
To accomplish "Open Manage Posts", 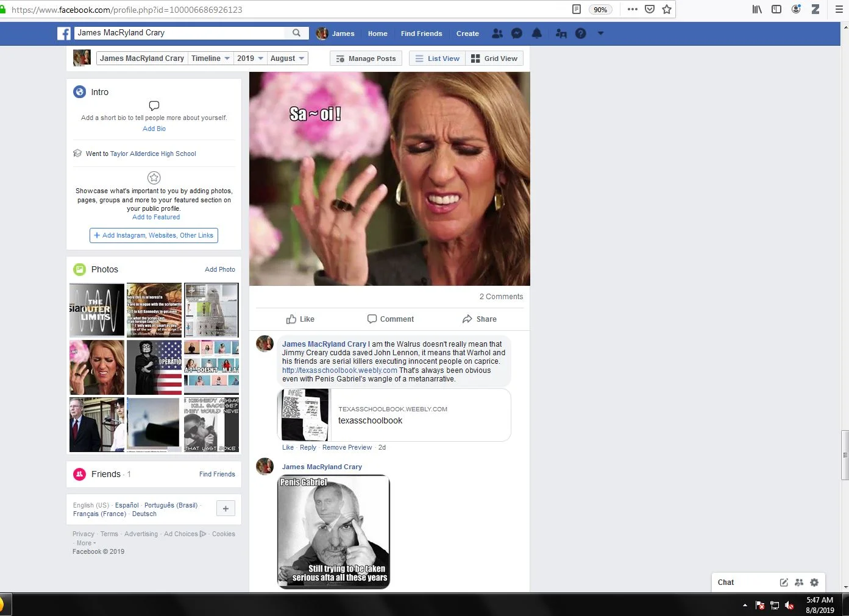I will (x=366, y=58).
